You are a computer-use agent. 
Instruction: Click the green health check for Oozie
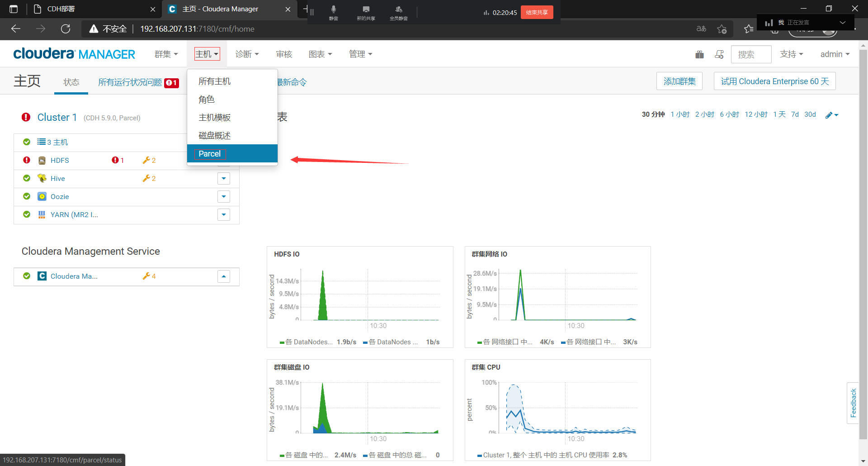coord(27,196)
